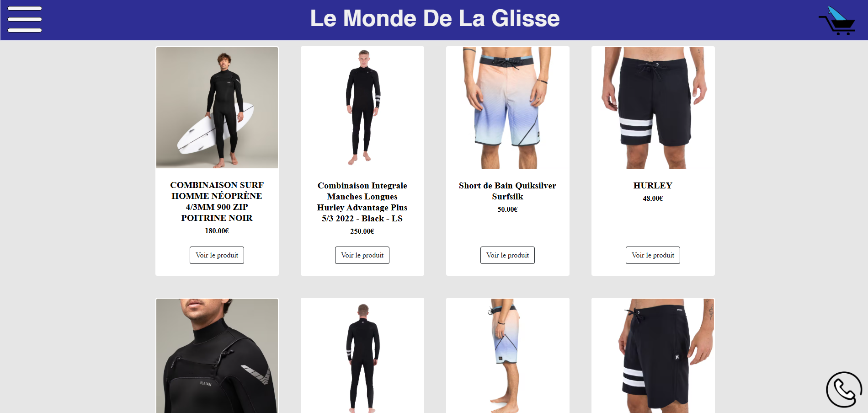868x413 pixels.
Task: Click the Le Monde De La Glisse title
Action: (x=435, y=18)
